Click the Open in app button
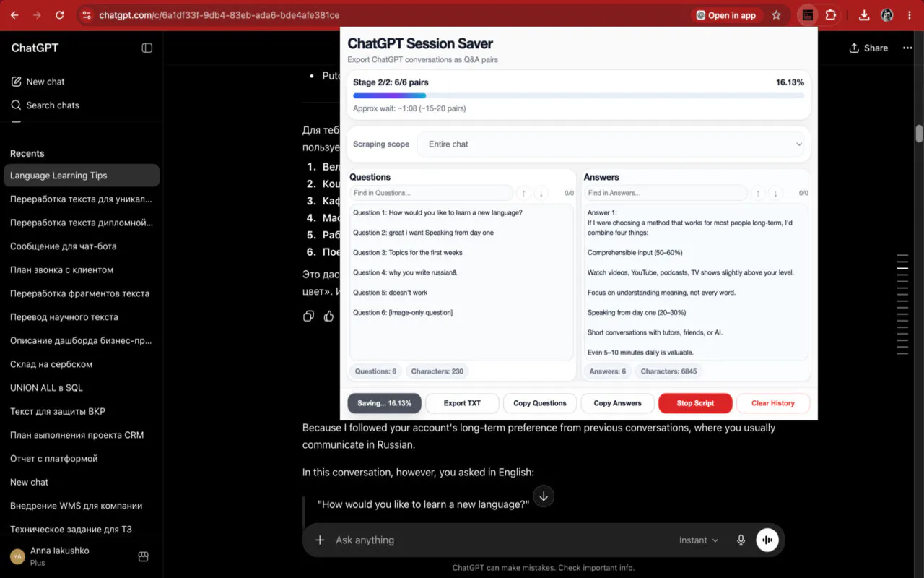The height and width of the screenshot is (578, 924). 726,15
